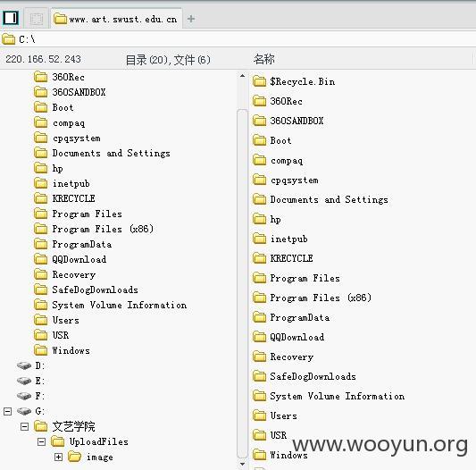The width and height of the screenshot is (476, 470).
Task: Select inetpub folder in left tree
Action: (x=62, y=183)
